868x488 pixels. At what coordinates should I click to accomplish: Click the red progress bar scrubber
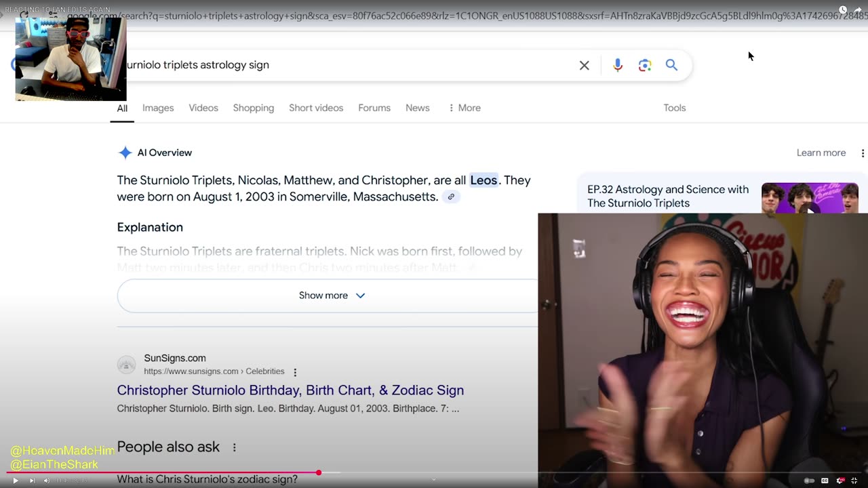point(319,472)
